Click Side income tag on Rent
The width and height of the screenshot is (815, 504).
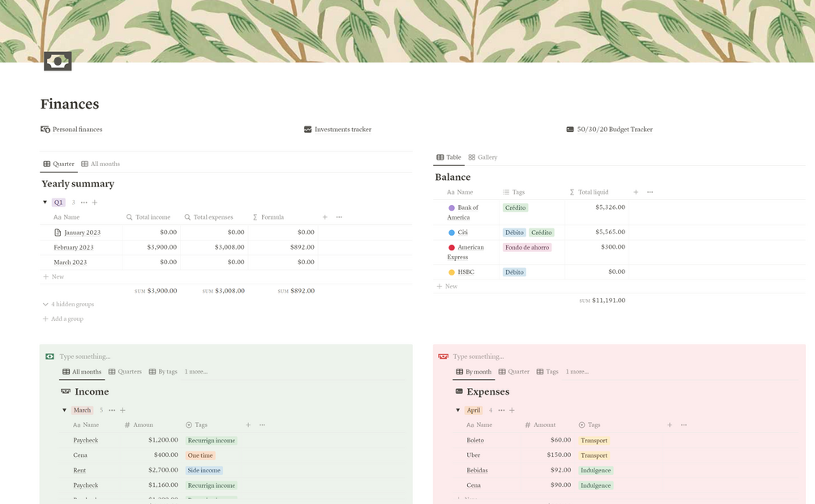pos(204,470)
